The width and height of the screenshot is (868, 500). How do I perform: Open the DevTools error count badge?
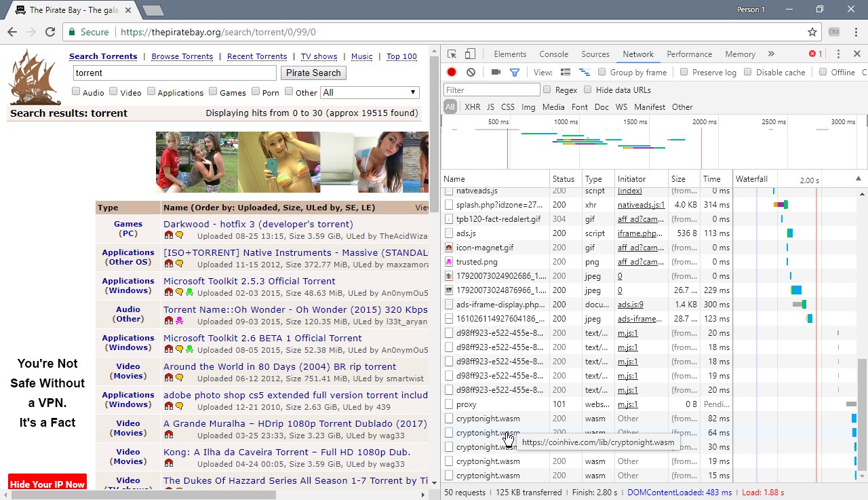815,54
